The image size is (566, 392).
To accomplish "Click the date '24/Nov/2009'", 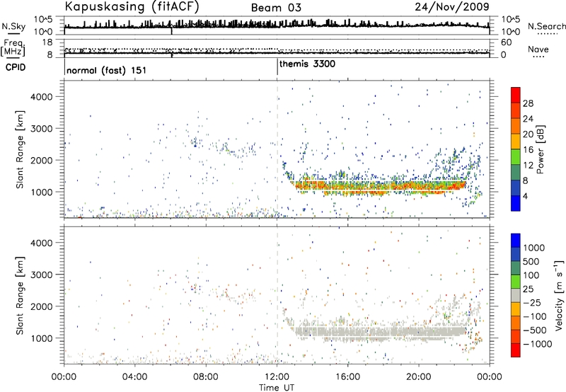I will point(452,6).
